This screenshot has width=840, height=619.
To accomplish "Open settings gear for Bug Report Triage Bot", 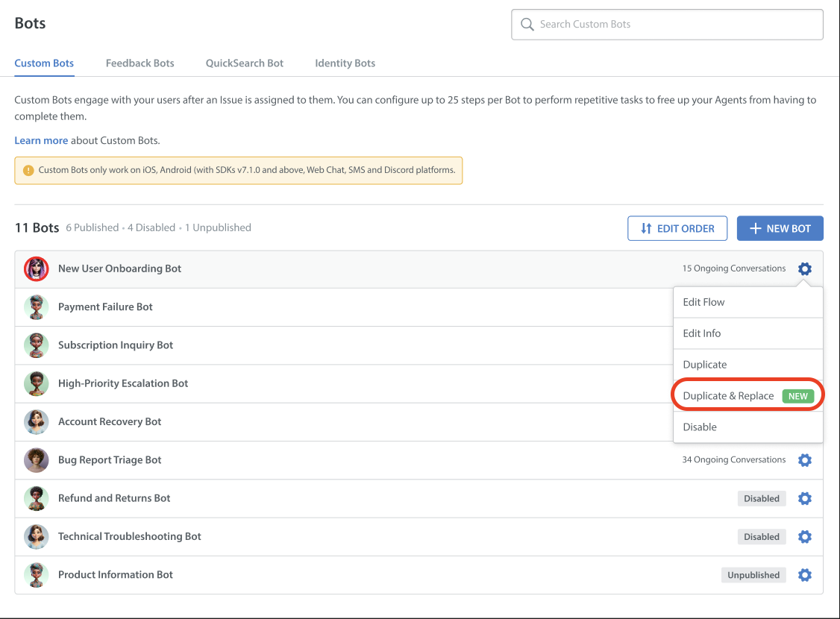I will [x=804, y=460].
